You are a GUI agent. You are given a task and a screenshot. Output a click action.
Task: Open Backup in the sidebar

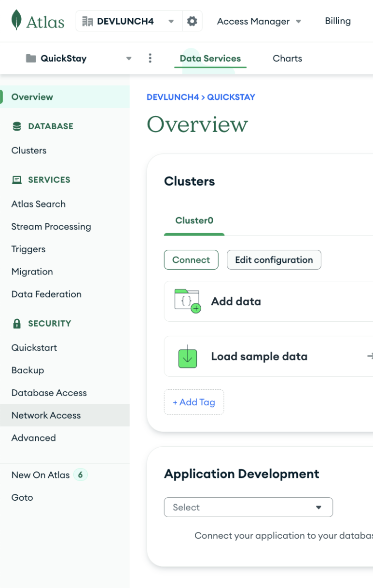pyautogui.click(x=65, y=370)
